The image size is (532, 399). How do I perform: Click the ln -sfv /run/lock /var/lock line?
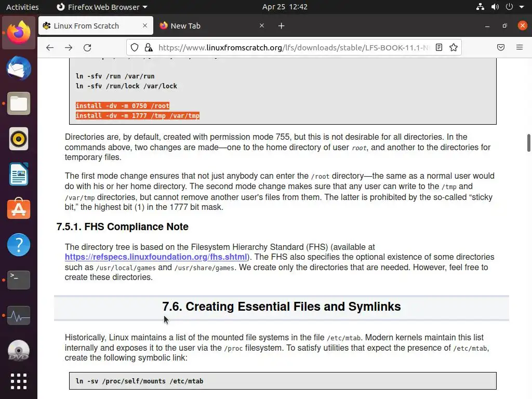pyautogui.click(x=126, y=86)
